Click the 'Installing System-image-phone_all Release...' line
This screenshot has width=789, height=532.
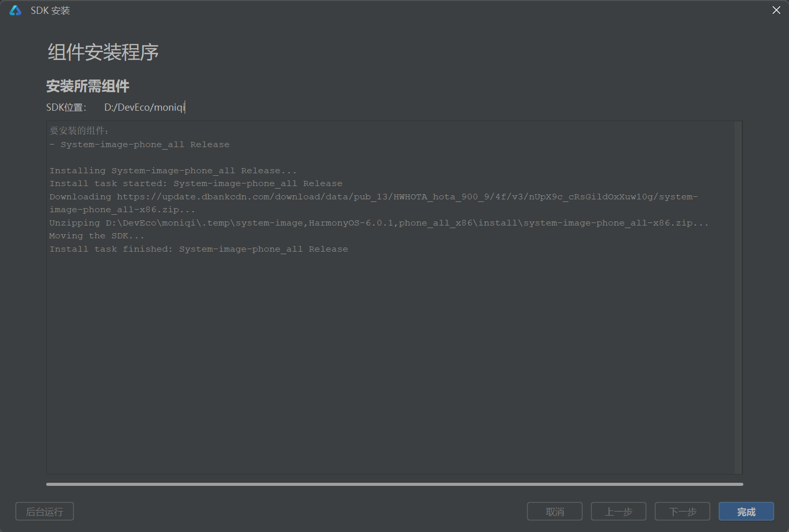tap(173, 171)
